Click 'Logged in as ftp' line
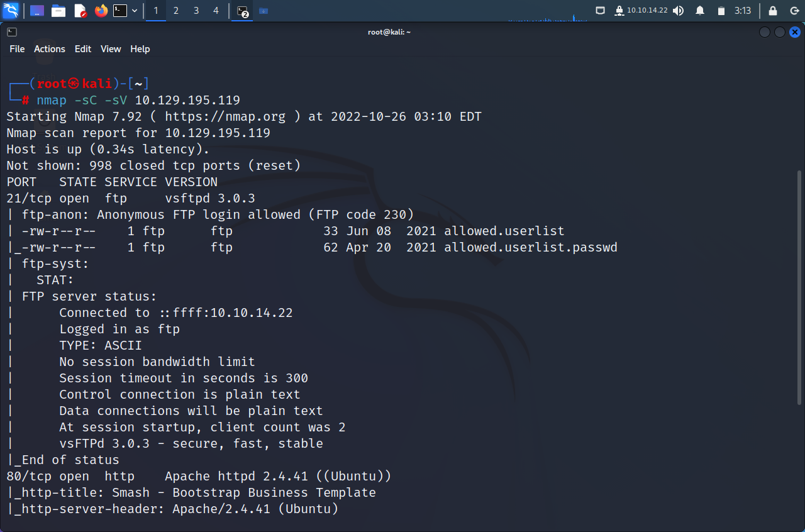The height and width of the screenshot is (532, 805). [119, 329]
